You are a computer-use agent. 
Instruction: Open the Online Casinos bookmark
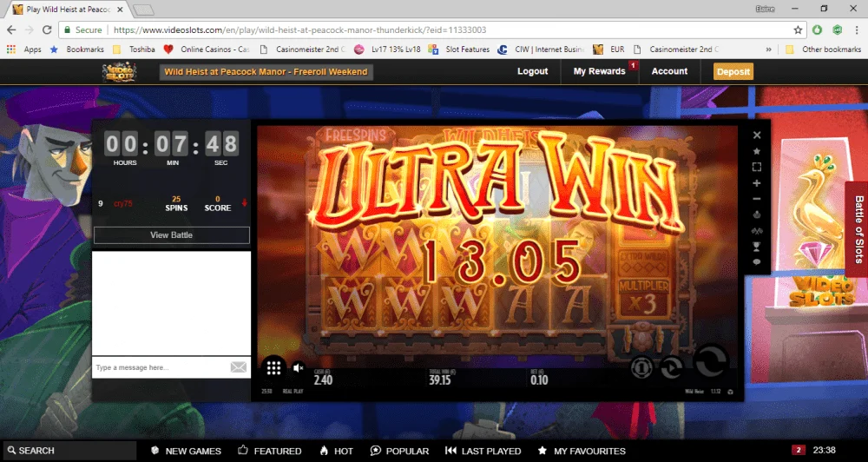tap(207, 49)
